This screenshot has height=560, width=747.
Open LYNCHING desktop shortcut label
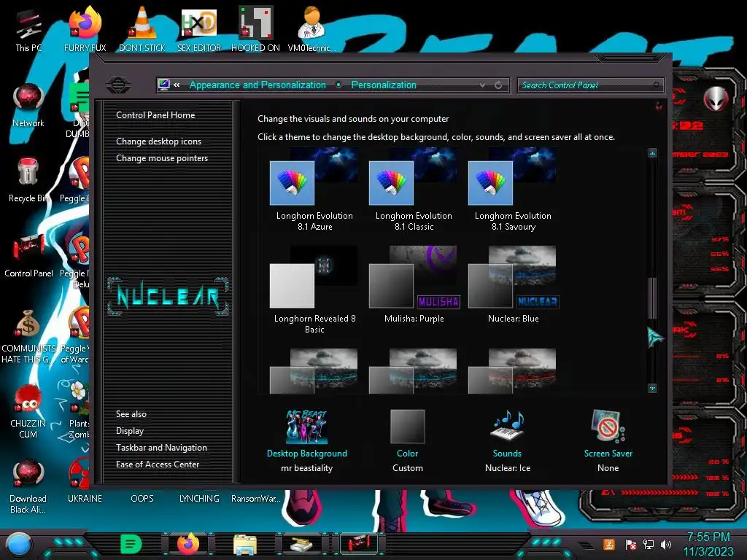pos(199,499)
